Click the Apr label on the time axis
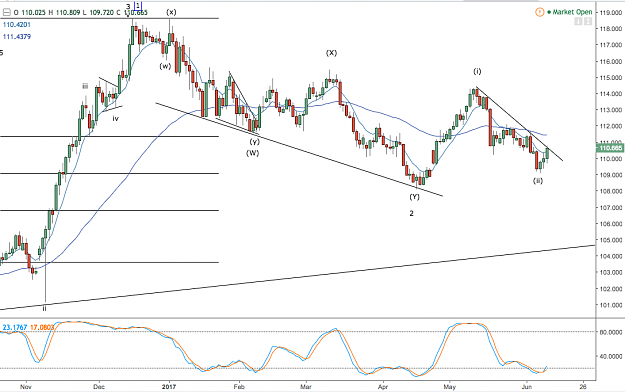The image size is (625, 392). pyautogui.click(x=383, y=387)
